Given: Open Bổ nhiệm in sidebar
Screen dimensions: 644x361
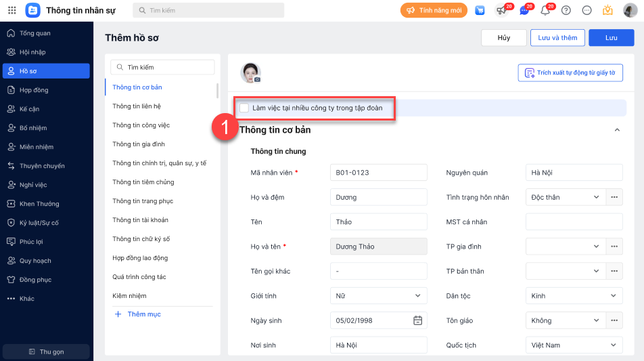Looking at the screenshot, I should point(46,127).
